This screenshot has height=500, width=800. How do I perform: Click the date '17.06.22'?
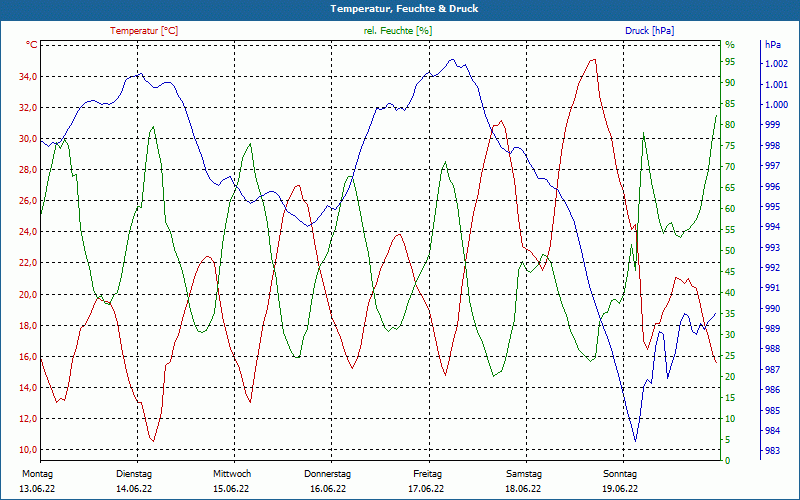(426, 489)
